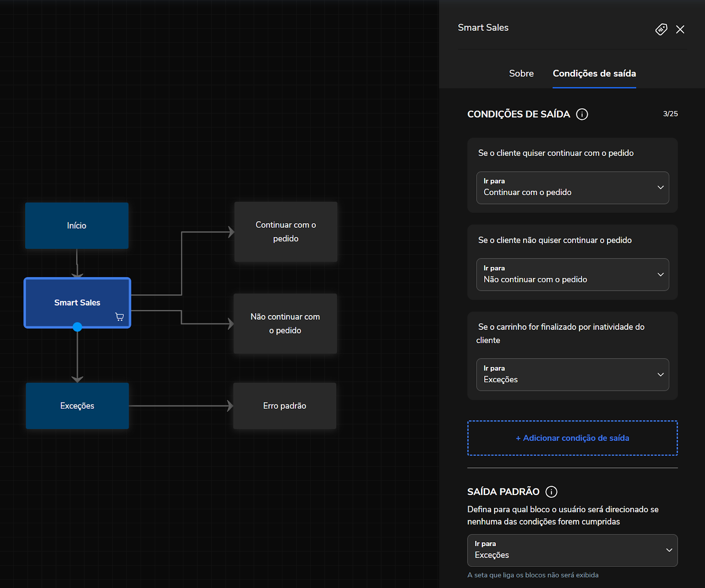Select the 'Continuar com o pedido' canvas block

tap(286, 232)
